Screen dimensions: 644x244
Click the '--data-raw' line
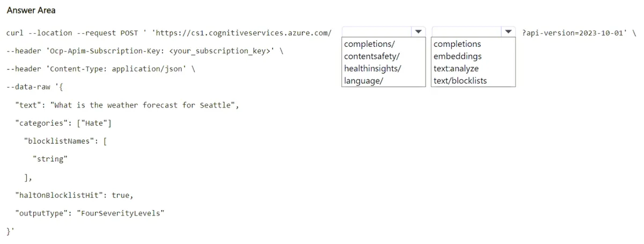click(35, 87)
